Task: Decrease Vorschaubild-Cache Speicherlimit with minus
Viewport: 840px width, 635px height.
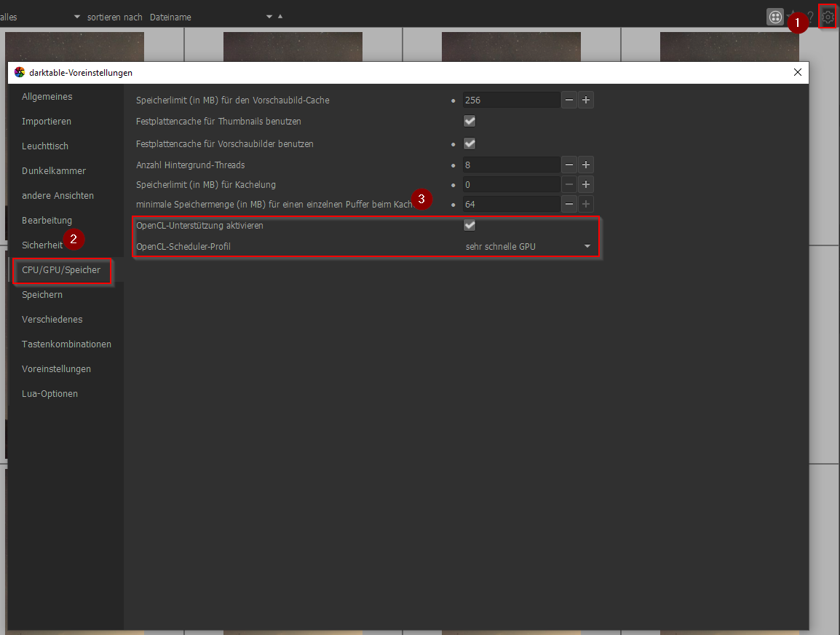Action: (569, 100)
